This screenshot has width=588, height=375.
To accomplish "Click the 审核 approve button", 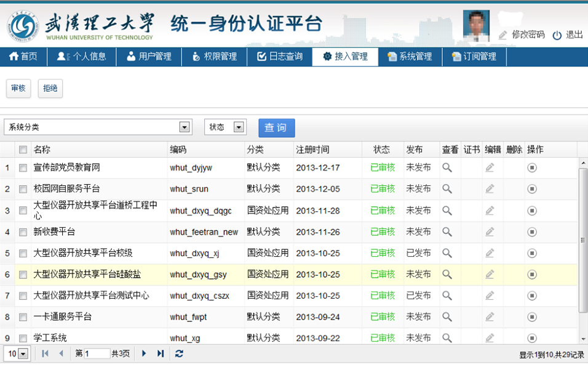I will pyautogui.click(x=18, y=89).
